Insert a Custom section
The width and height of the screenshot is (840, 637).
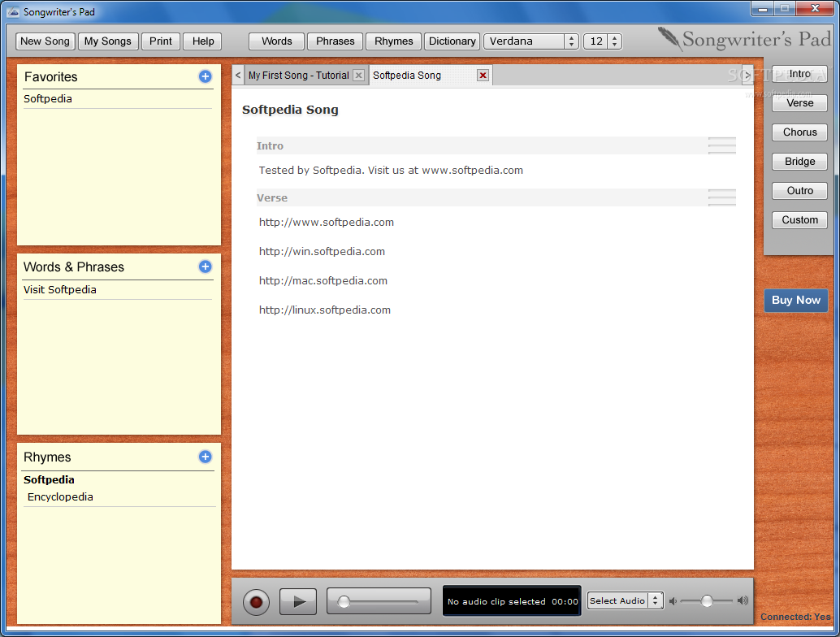pyautogui.click(x=800, y=219)
